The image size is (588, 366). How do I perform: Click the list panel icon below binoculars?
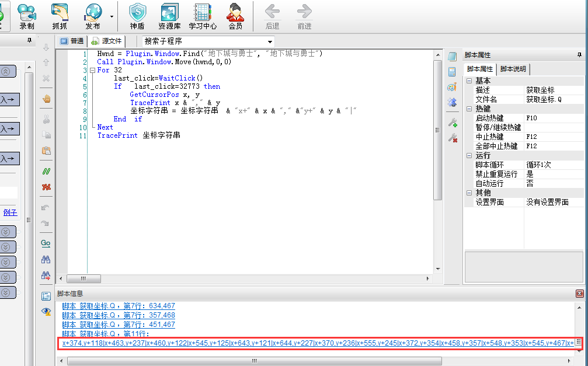(x=46, y=297)
